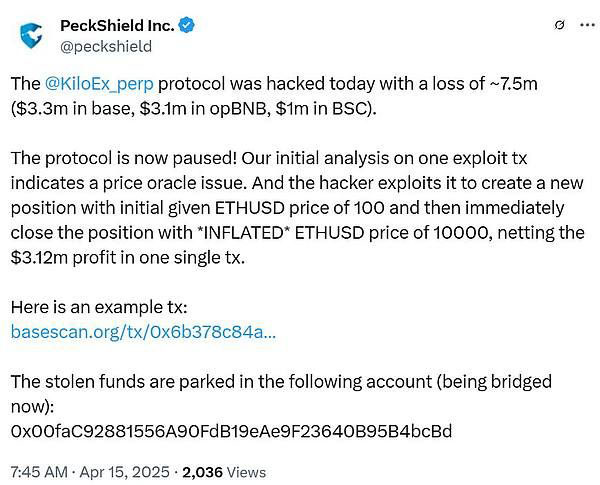The width and height of the screenshot is (600, 485).
Task: Click the "$3.12m profit" text
Action: 62,258
